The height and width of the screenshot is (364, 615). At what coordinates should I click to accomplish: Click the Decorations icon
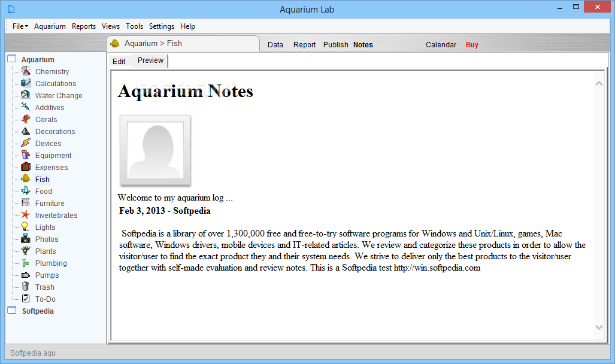(26, 131)
